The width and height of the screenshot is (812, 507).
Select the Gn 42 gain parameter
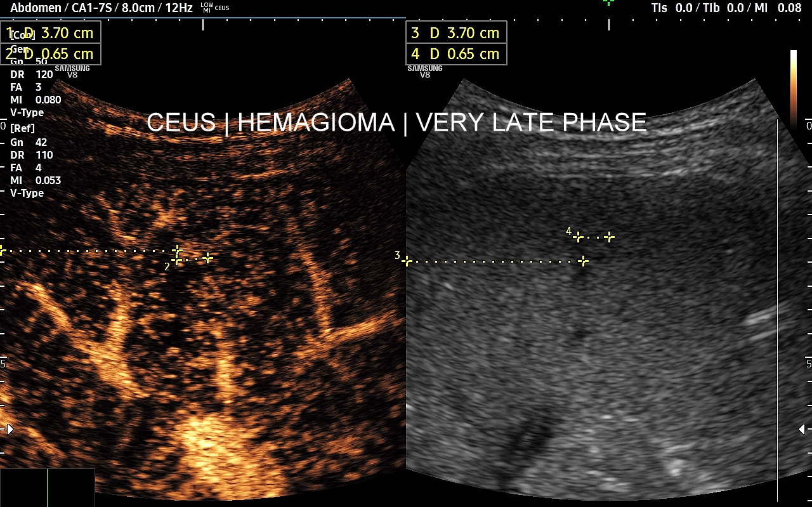pyautogui.click(x=29, y=142)
